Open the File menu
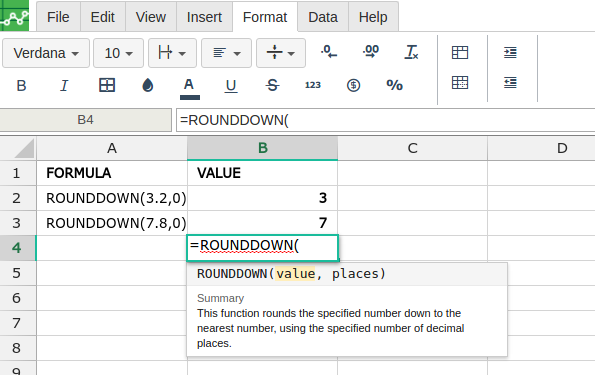Viewport: 595px width, 375px height. (x=58, y=17)
